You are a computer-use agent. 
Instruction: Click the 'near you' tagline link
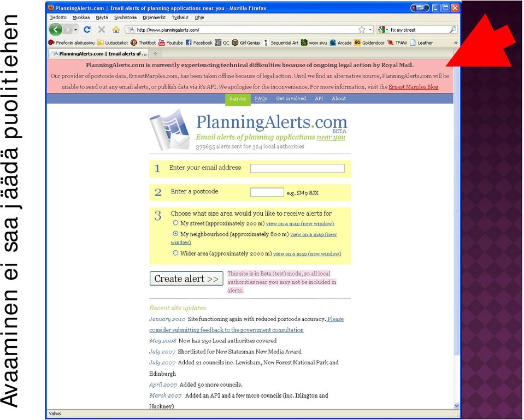[x=331, y=137]
